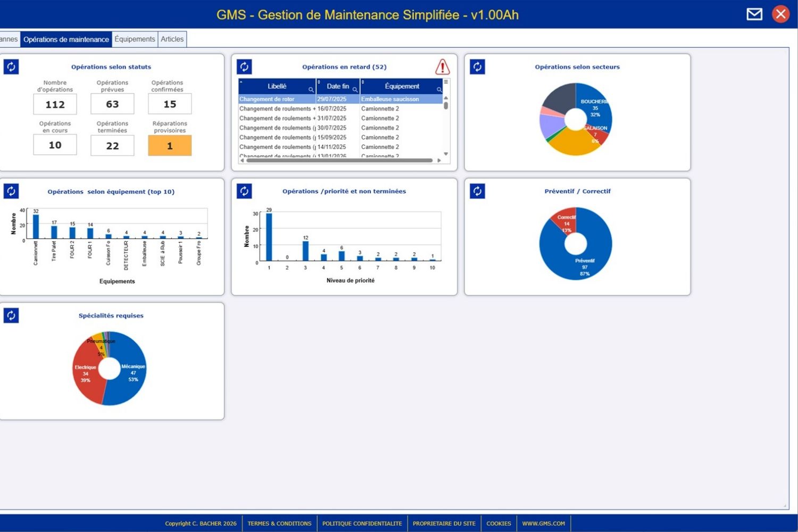
Task: Open the Articles tab
Action: (x=172, y=39)
